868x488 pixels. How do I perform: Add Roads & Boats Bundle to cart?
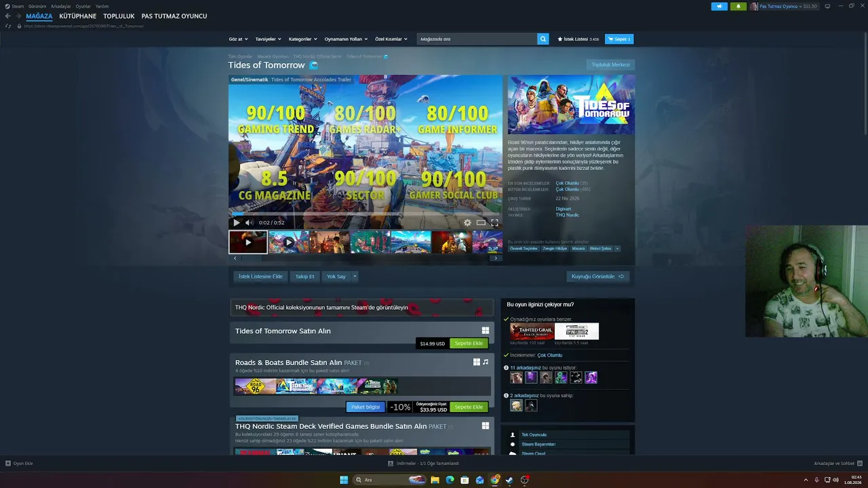coord(469,407)
